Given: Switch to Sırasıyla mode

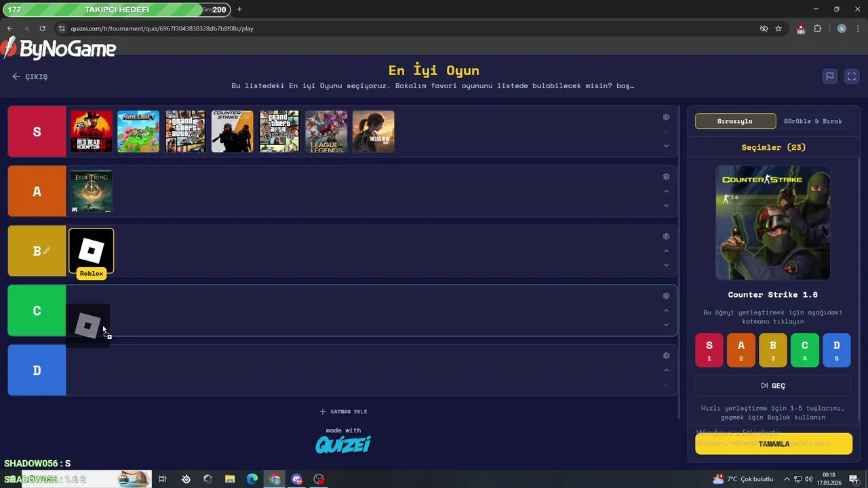Looking at the screenshot, I should (735, 121).
